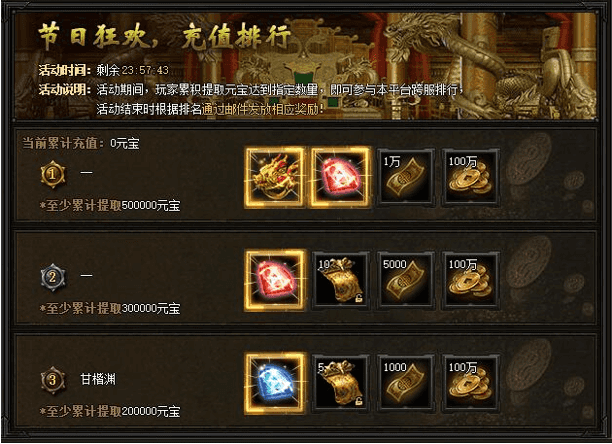Click the bronze rank 3 medal badge
Image resolution: width=612 pixels, height=444 pixels.
pos(53,380)
